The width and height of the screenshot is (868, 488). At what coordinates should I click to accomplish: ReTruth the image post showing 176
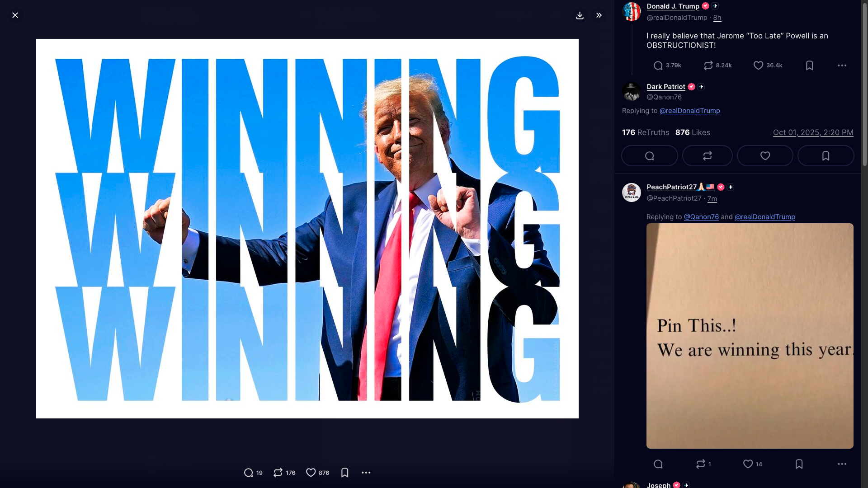click(284, 473)
